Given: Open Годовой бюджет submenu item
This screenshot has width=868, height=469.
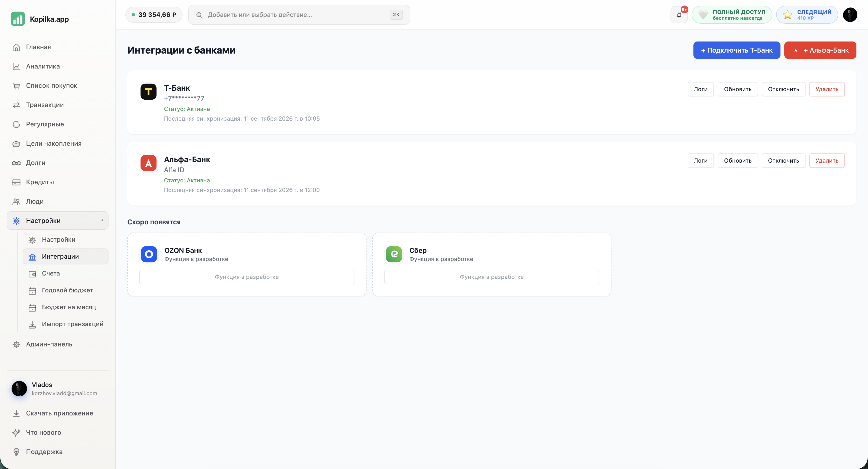Looking at the screenshot, I should [x=65, y=290].
